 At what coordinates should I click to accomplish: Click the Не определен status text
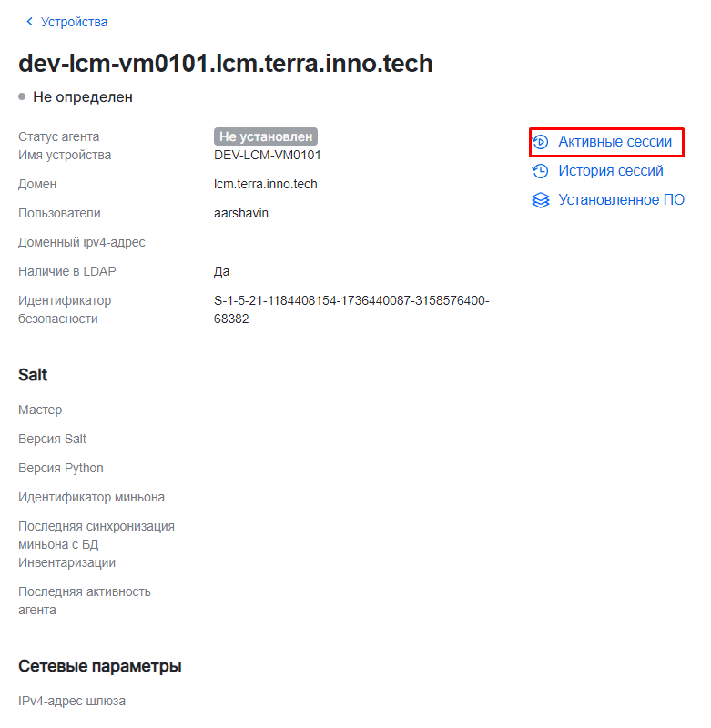pos(83,96)
